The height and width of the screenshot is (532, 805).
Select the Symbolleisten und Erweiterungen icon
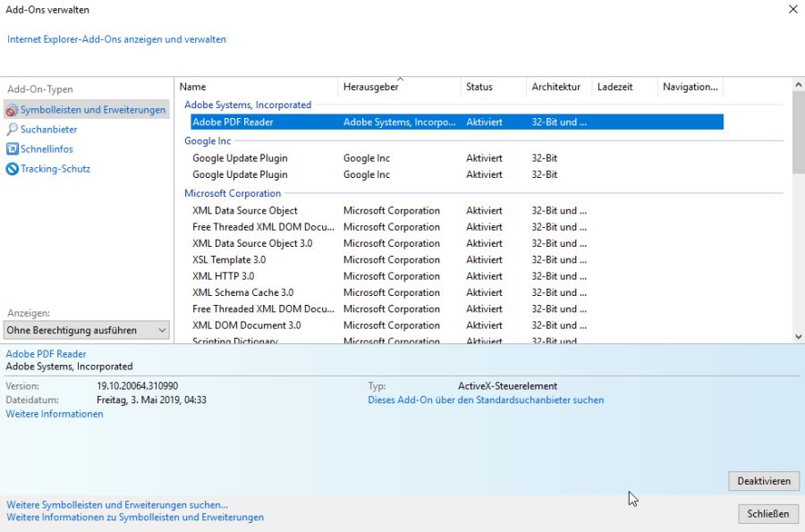tap(12, 110)
